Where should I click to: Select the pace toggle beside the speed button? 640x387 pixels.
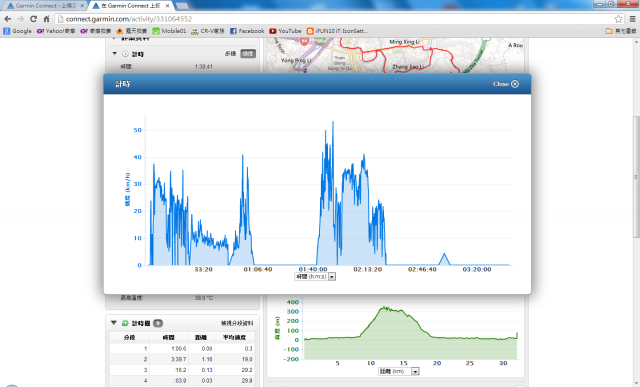pyautogui.click(x=230, y=54)
